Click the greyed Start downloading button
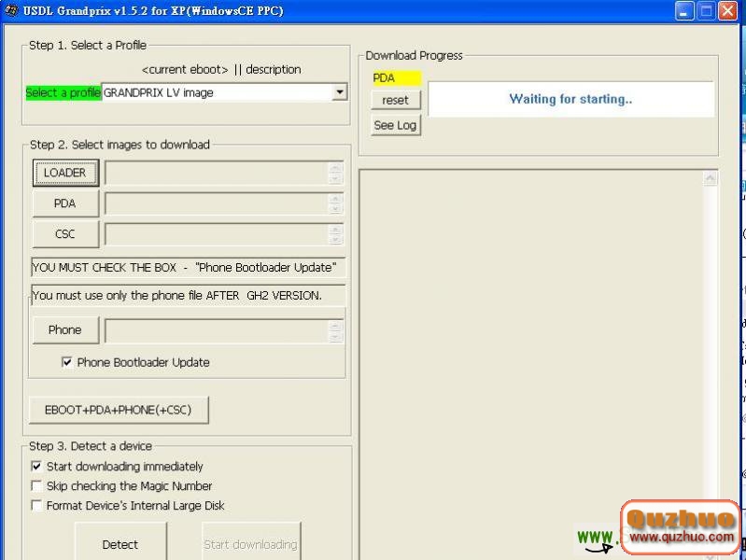 point(251,541)
